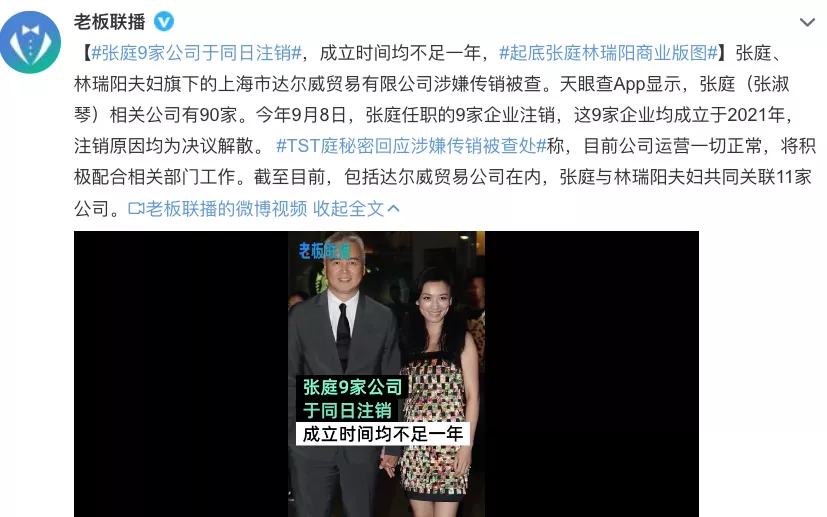Open the 老板联播的微博视频 link
This screenshot has height=517, width=827.
227,209
